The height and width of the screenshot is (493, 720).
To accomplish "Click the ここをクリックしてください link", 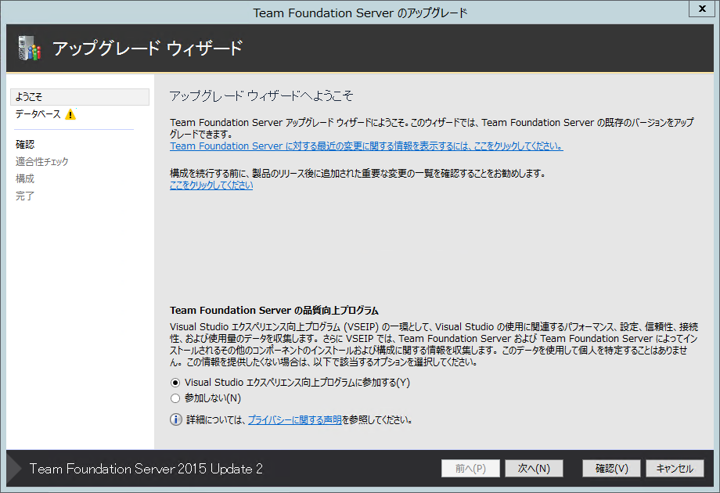I will point(211,185).
